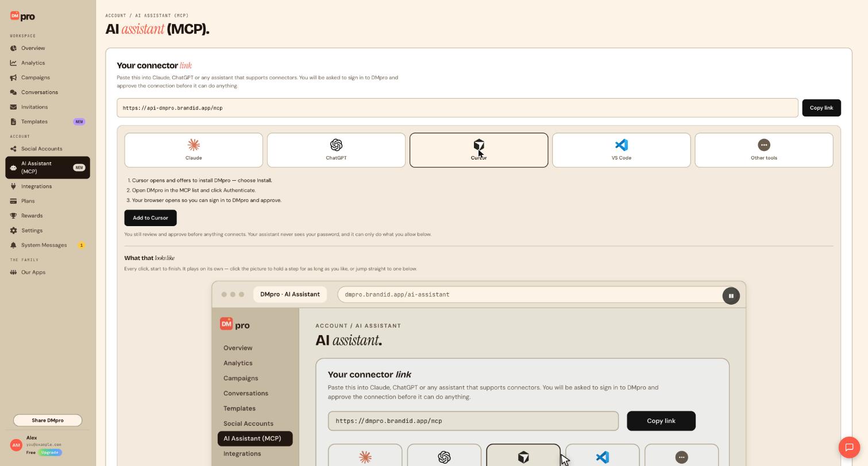868x466 pixels.
Task: Switch to the Claude tab
Action: tap(194, 150)
